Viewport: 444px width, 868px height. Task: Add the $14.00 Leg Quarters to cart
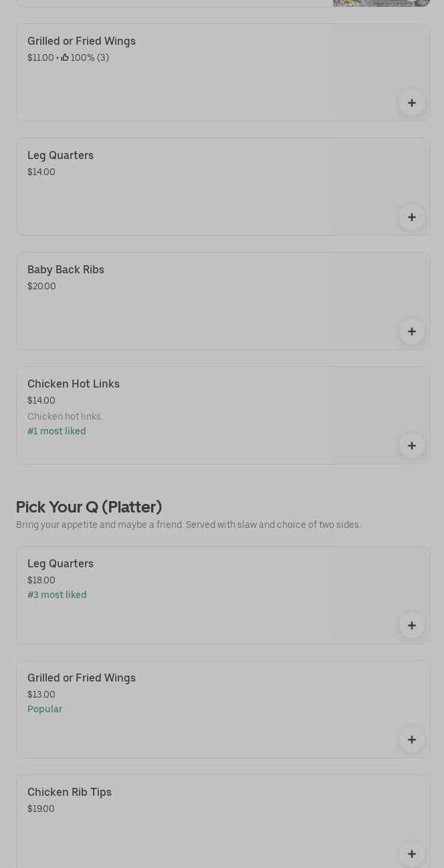click(x=411, y=217)
